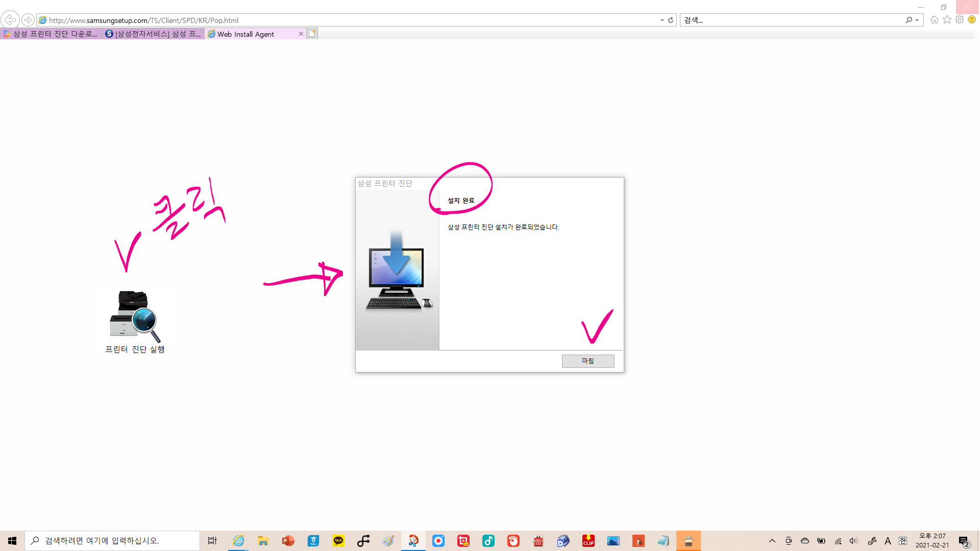
Task: Toggle the 한 Korean IME indicator
Action: click(903, 541)
